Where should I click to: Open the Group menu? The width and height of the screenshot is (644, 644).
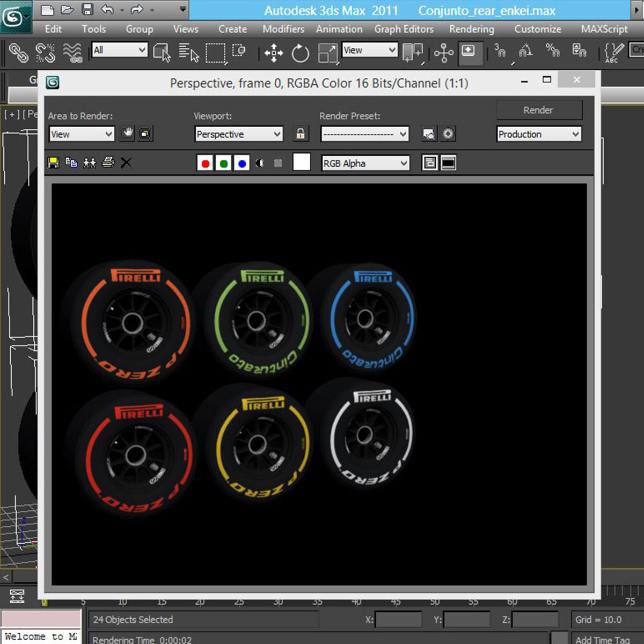coord(139,29)
